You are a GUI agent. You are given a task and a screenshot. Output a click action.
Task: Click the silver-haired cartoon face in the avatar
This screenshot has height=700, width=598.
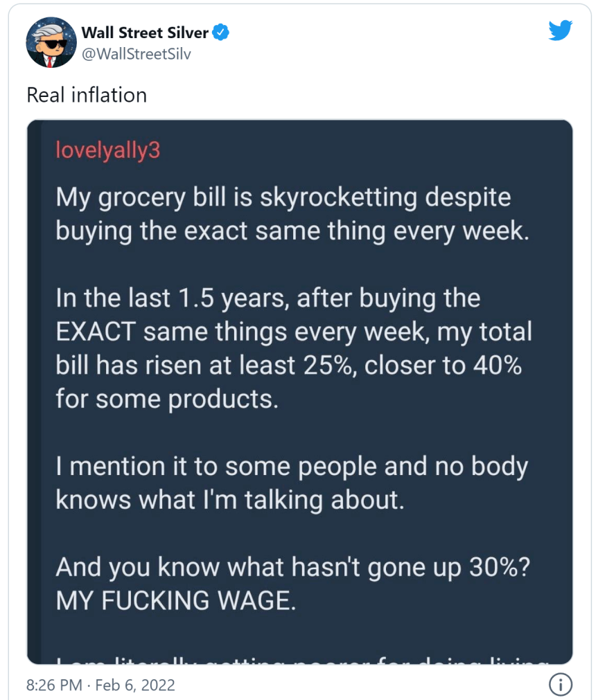50,40
